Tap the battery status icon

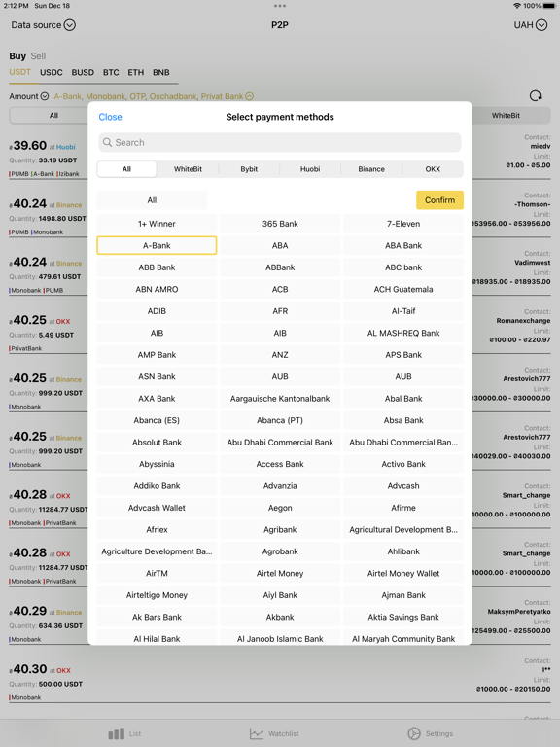549,6
